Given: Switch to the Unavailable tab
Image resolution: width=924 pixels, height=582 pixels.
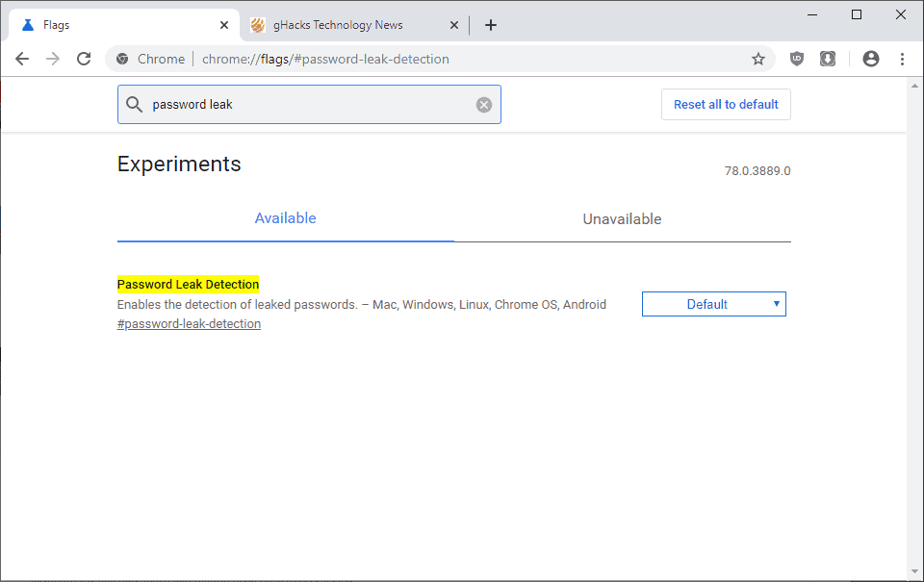Looking at the screenshot, I should pos(622,219).
